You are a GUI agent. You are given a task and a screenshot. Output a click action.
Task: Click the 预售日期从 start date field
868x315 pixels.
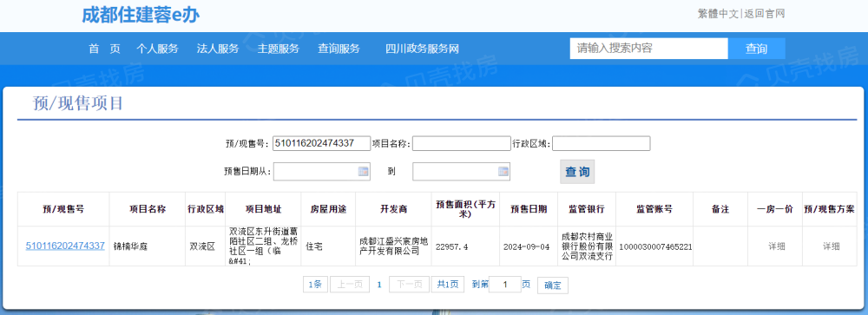(322, 172)
